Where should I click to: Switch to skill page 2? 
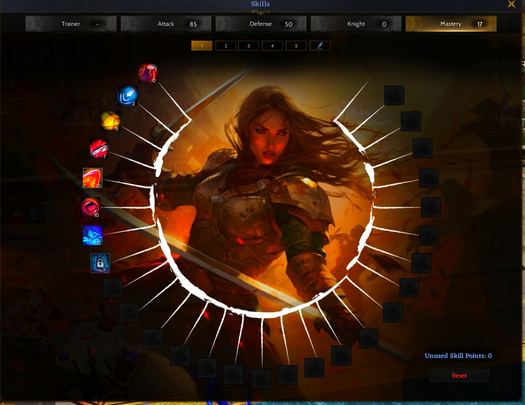[226, 46]
